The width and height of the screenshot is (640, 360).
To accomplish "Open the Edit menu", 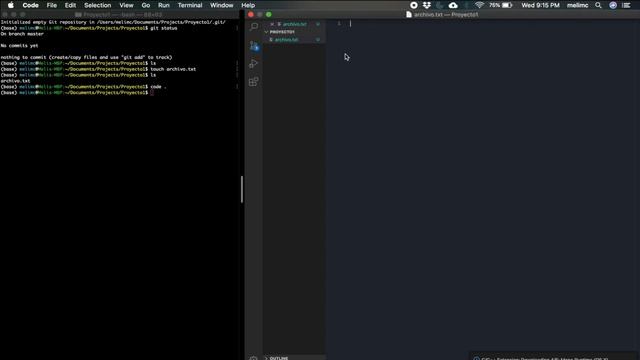I will [70, 5].
